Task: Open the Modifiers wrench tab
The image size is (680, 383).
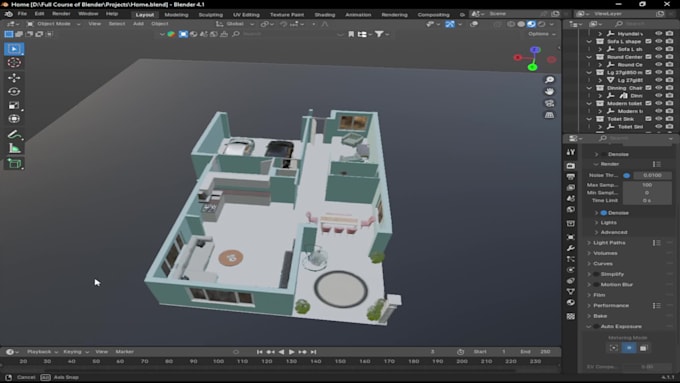Action: (571, 248)
